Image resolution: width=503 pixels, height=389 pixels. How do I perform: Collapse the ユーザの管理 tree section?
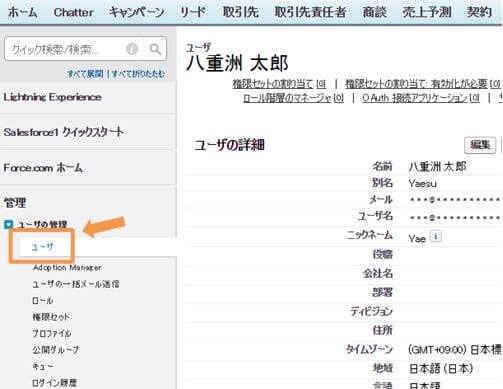(8, 224)
